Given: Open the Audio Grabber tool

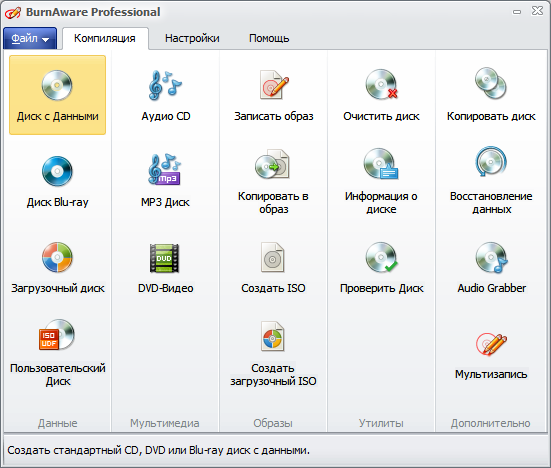Looking at the screenshot, I should [491, 267].
